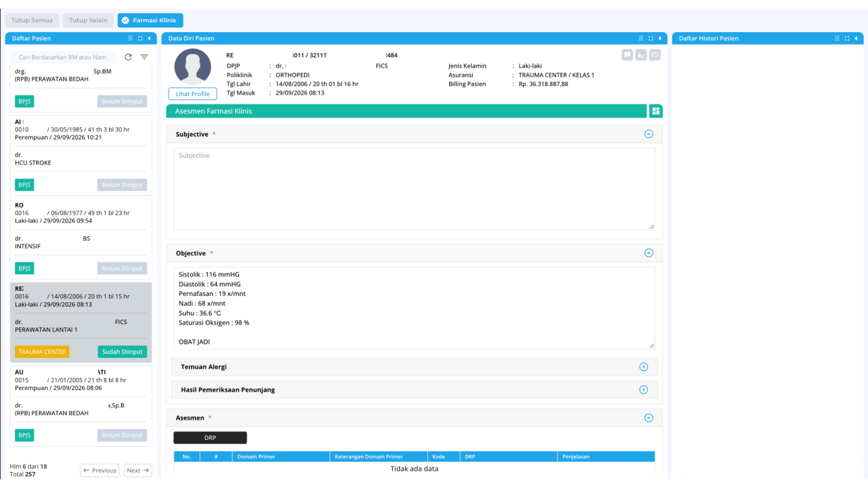
Task: Click Belum Diinput for HCU STROKE patient
Action: click(x=122, y=185)
